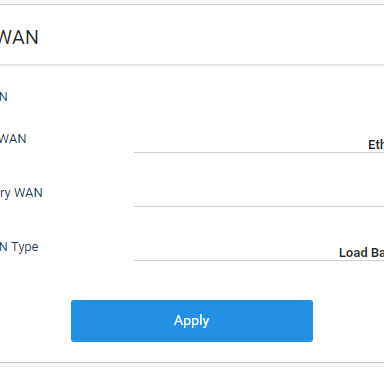
Task: Click the blue Apply button
Action: click(192, 321)
